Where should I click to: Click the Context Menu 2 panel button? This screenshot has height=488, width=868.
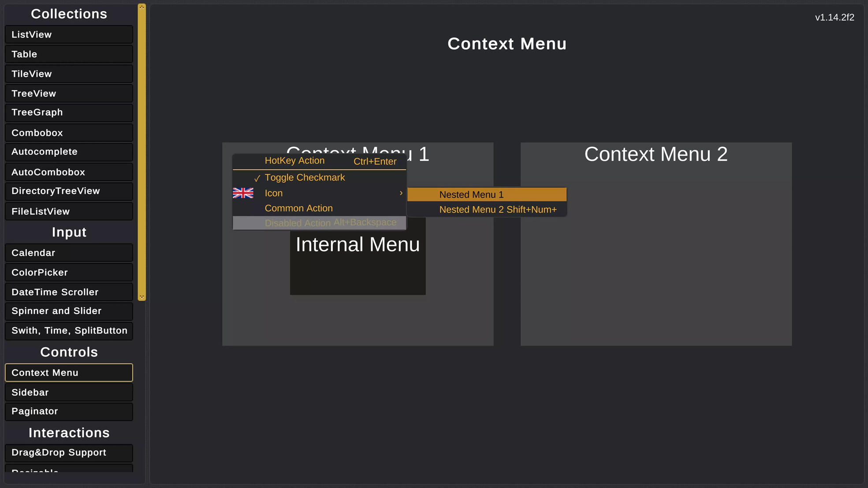pyautogui.click(x=656, y=154)
